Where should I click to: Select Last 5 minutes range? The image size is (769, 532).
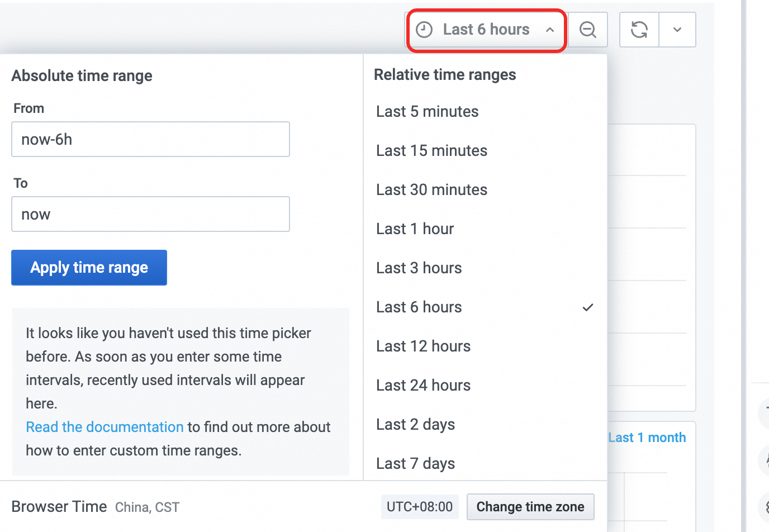point(428,112)
